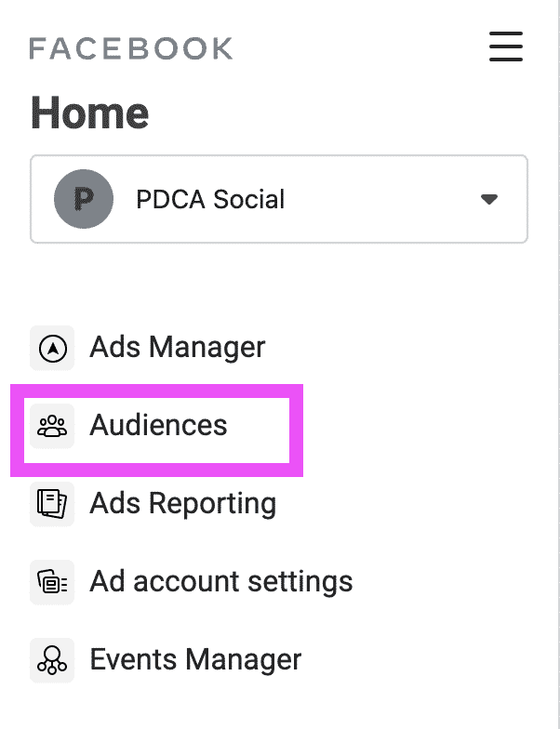
Task: Go to Ads Reporting label
Action: pos(182,504)
